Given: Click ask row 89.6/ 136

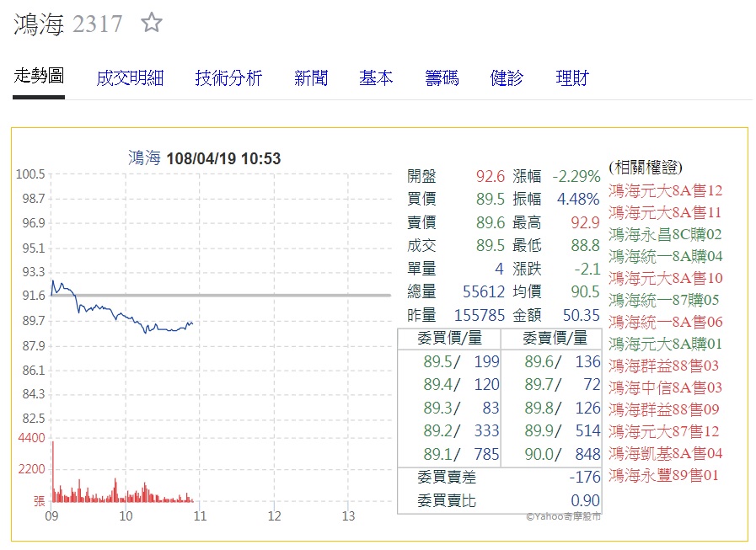Looking at the screenshot, I should pos(563,361).
